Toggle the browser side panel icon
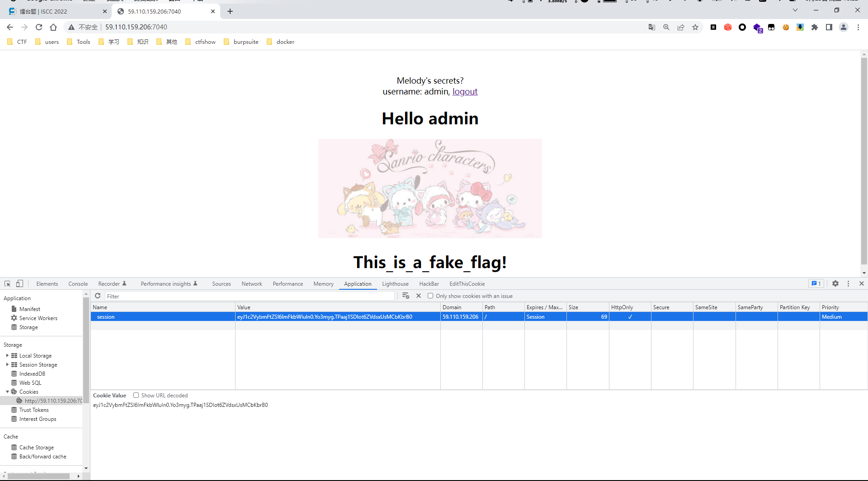Screen dimensions: 868x481 [x=829, y=27]
